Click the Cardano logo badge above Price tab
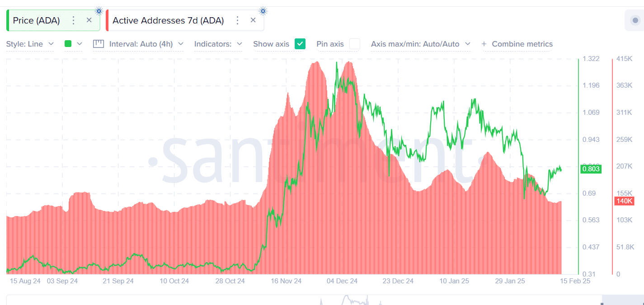Image resolution: width=644 pixels, height=305 pixels. [x=99, y=11]
